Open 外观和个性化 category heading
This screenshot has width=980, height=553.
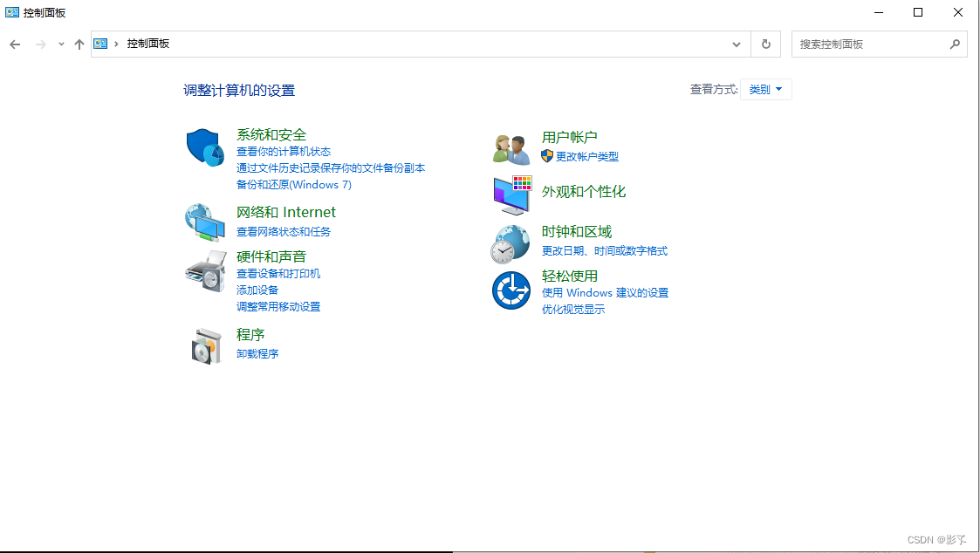coord(584,192)
